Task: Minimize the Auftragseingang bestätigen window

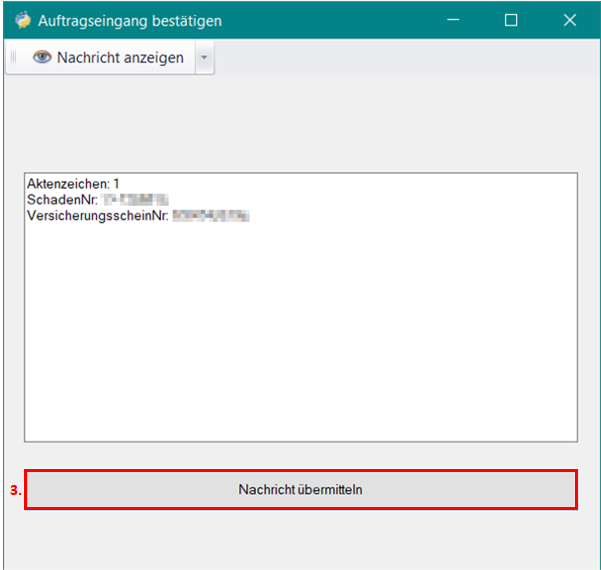Action: 453,20
